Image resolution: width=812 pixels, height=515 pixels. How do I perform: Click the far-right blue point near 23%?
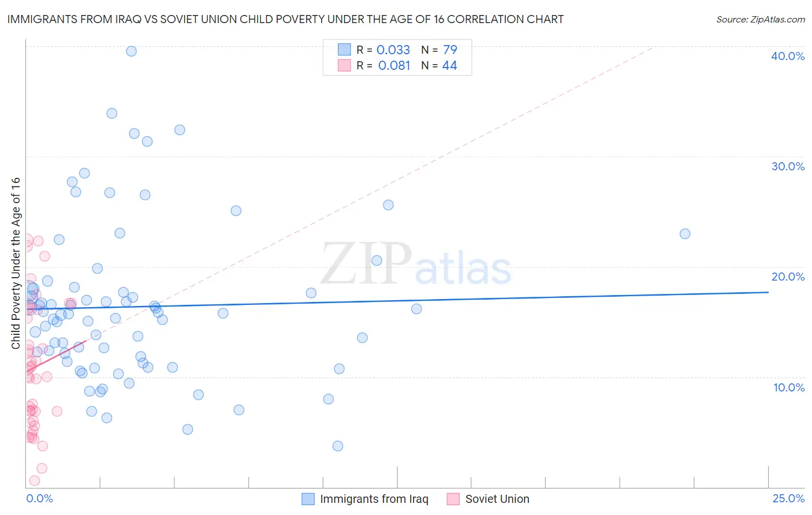coord(685,234)
